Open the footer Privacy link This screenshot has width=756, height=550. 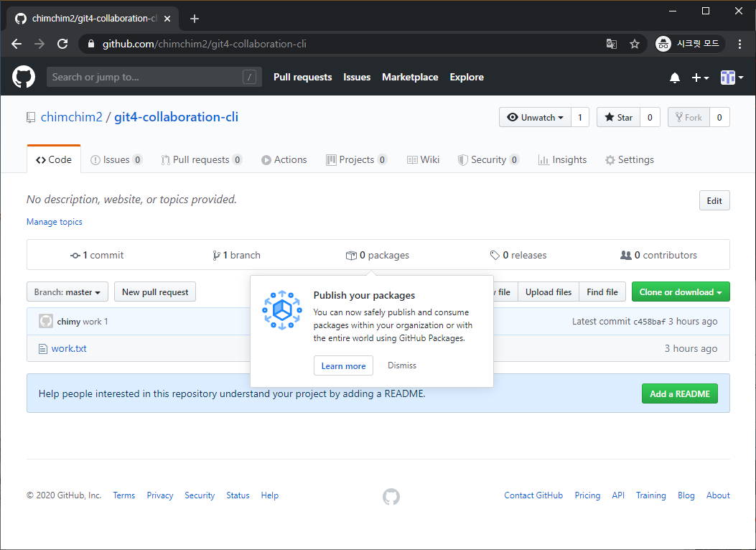coord(160,495)
